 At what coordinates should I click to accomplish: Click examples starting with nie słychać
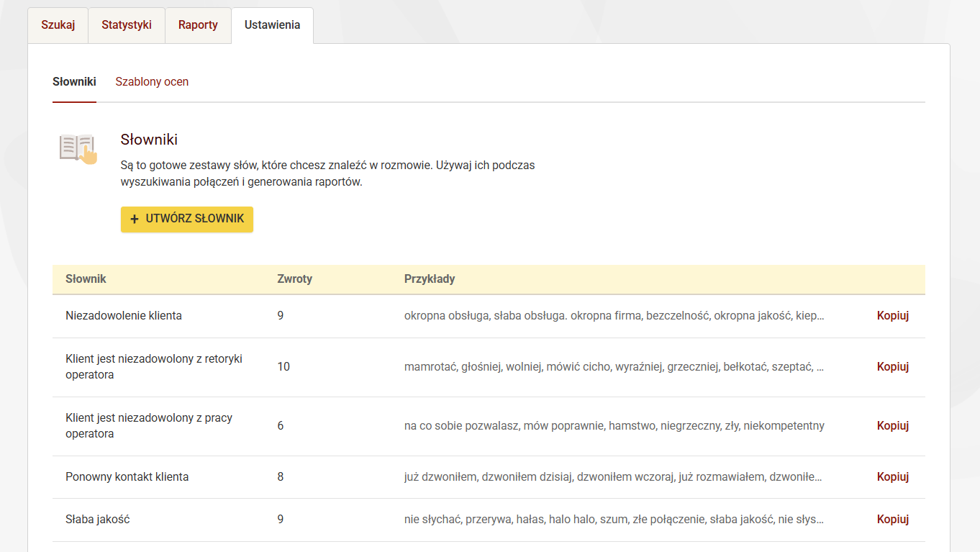pos(614,520)
